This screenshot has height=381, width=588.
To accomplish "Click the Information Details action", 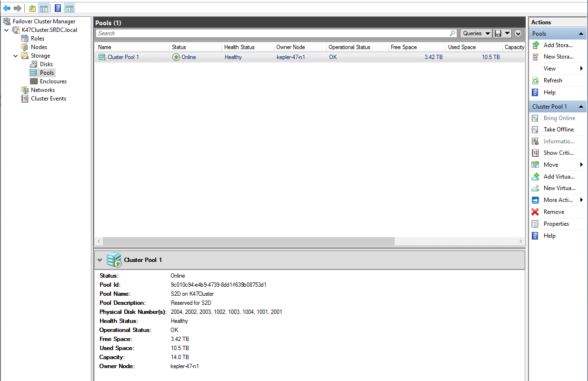I will pos(559,141).
